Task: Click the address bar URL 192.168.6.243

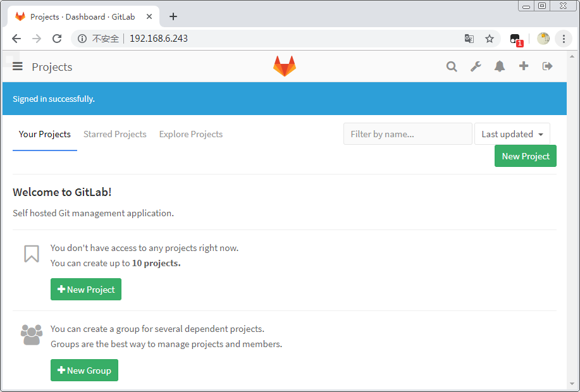Action: pyautogui.click(x=159, y=39)
